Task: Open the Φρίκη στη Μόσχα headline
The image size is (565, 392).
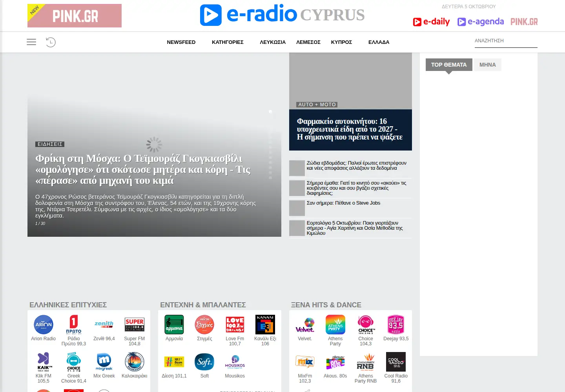Action: pos(143,169)
